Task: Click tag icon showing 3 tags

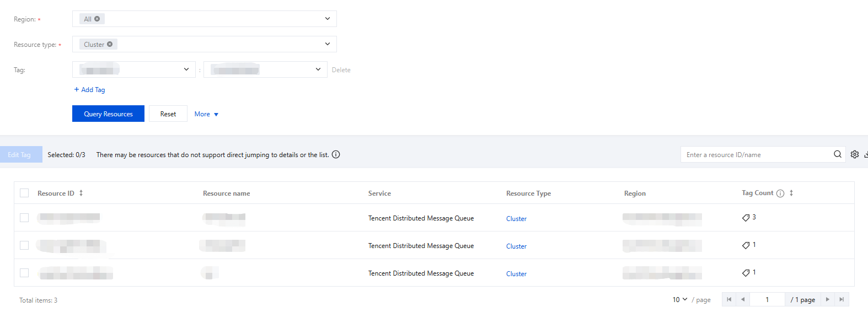Action: click(x=746, y=218)
